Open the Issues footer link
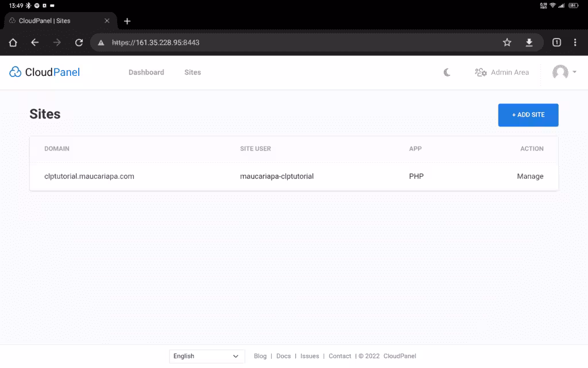The width and height of the screenshot is (588, 368). click(310, 356)
